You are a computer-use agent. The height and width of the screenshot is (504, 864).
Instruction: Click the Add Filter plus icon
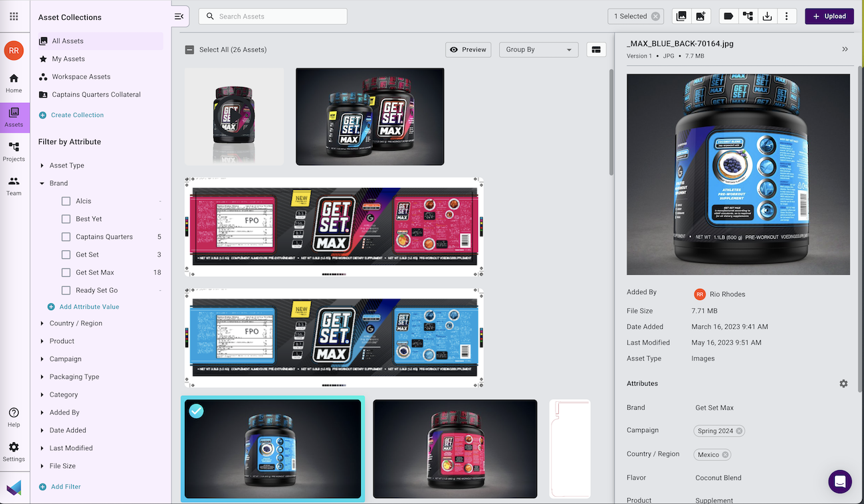pyautogui.click(x=43, y=487)
